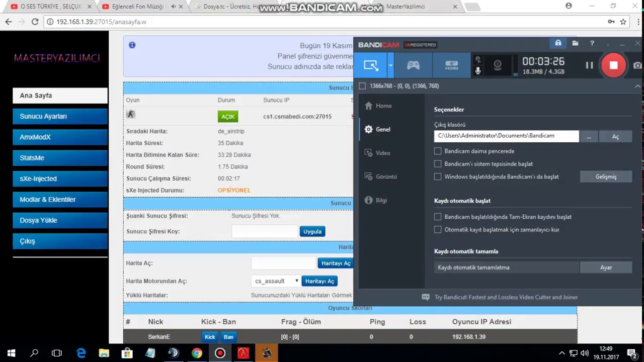Open Dosya Yükle menu item
The width and height of the screenshot is (644, 362).
pos(60,220)
